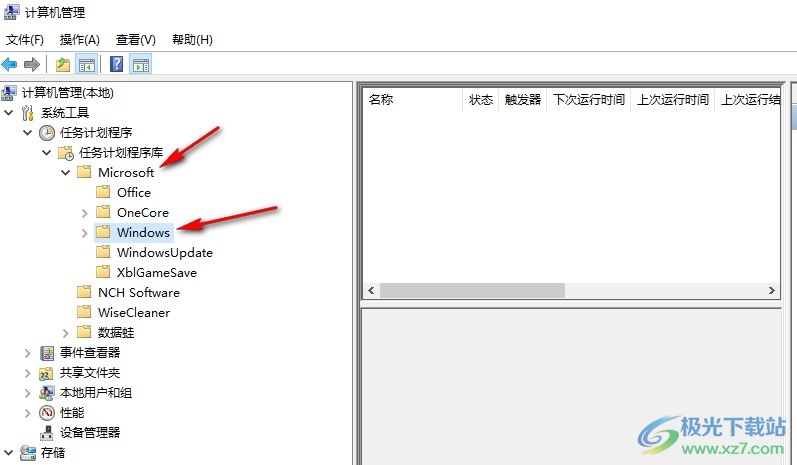This screenshot has height=465, width=797.
Task: Click the Computer Management title bar icon
Action: tap(11, 11)
